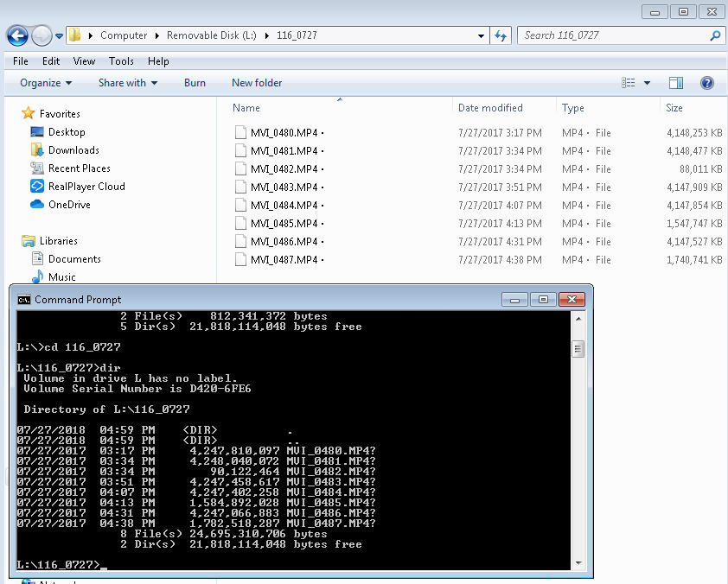
Task: Select file MVI_0482.MP4
Action: tap(284, 169)
